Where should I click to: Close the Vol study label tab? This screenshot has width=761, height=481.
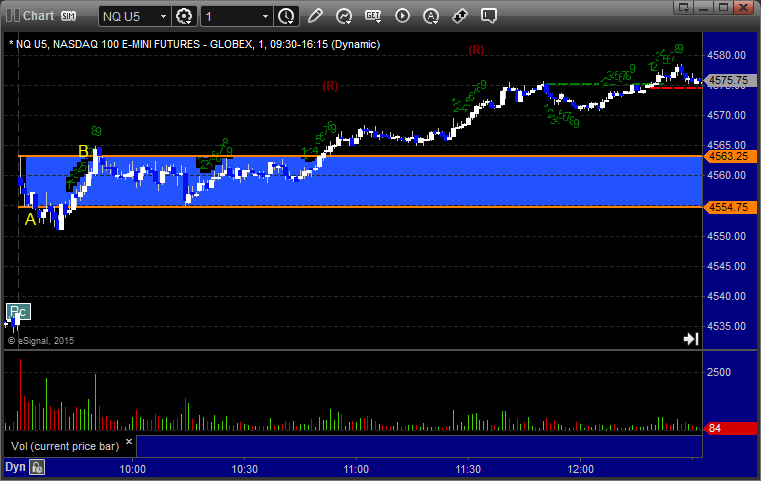click(x=129, y=442)
